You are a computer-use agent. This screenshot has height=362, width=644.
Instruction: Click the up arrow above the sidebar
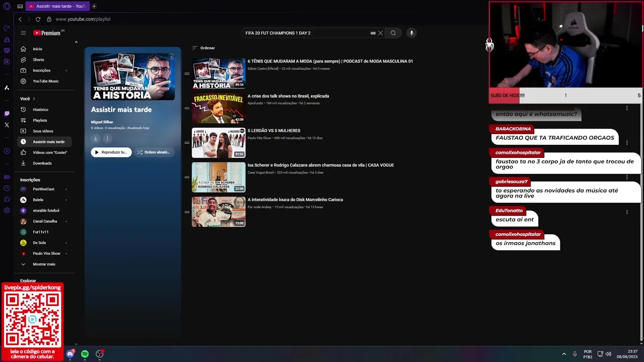click(76, 42)
